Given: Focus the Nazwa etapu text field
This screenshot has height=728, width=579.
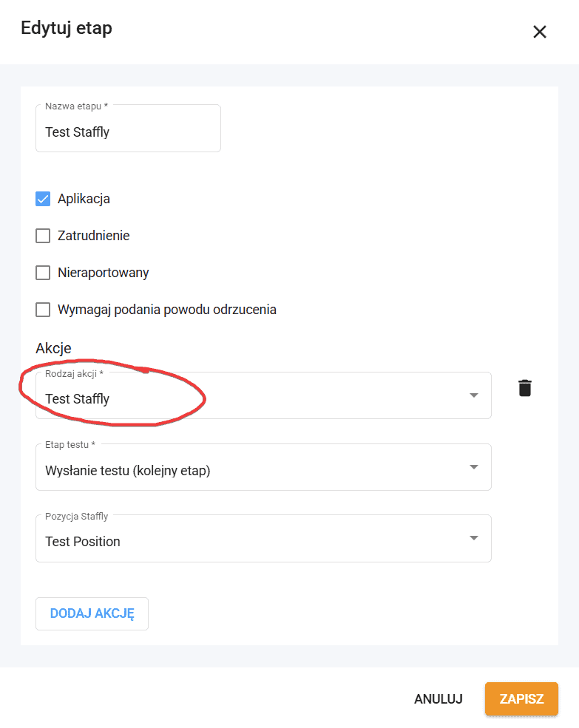Looking at the screenshot, I should 128,132.
